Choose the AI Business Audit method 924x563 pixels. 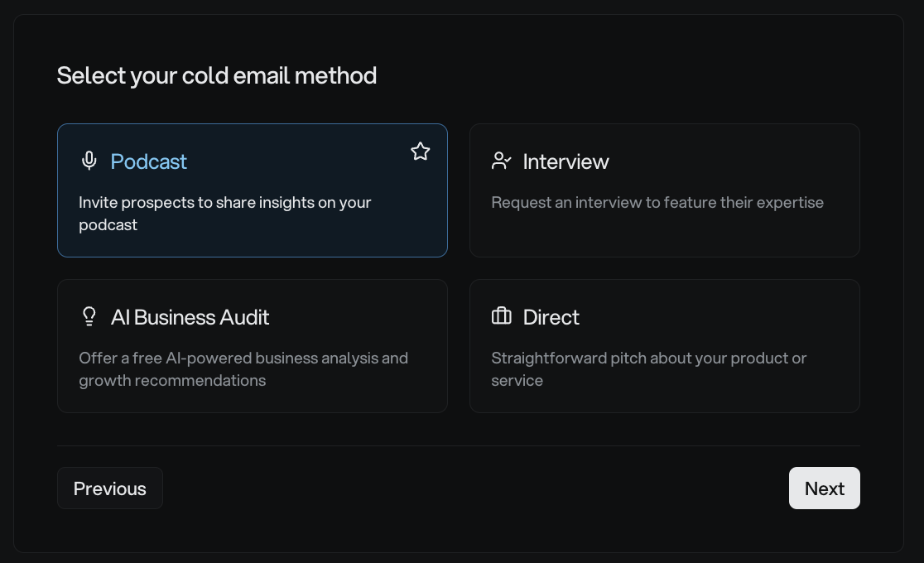tap(253, 345)
